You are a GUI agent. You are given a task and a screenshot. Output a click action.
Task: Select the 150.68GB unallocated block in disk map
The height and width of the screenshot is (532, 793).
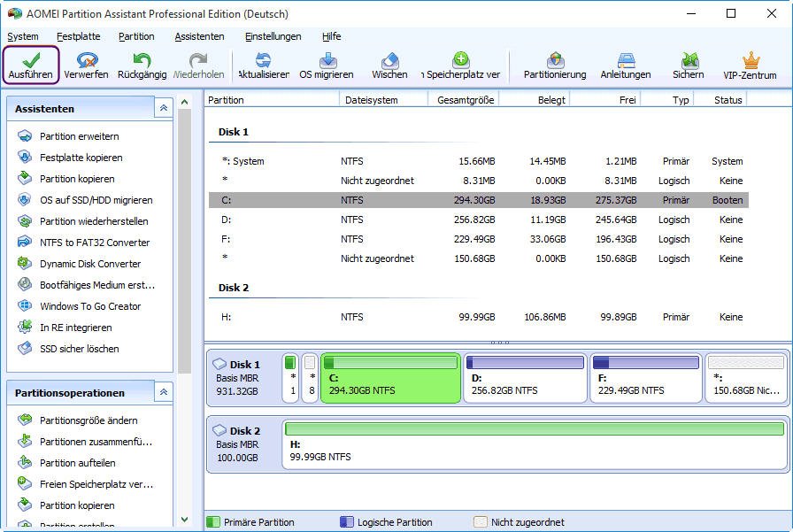click(x=746, y=378)
